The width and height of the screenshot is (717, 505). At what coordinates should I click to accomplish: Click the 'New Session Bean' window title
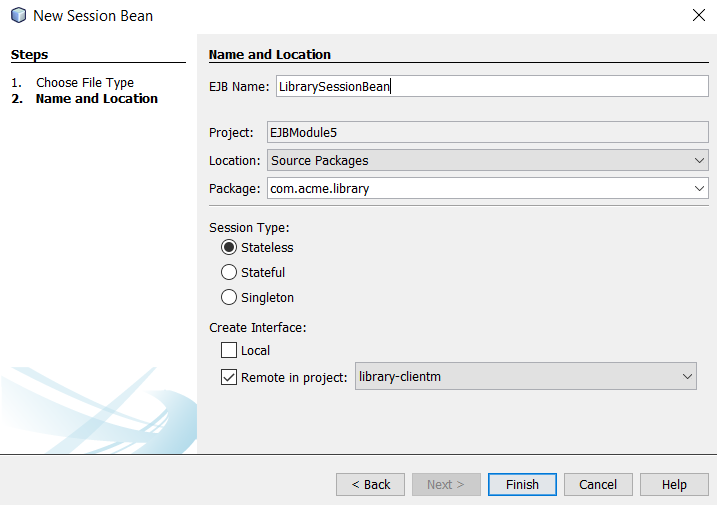(93, 16)
